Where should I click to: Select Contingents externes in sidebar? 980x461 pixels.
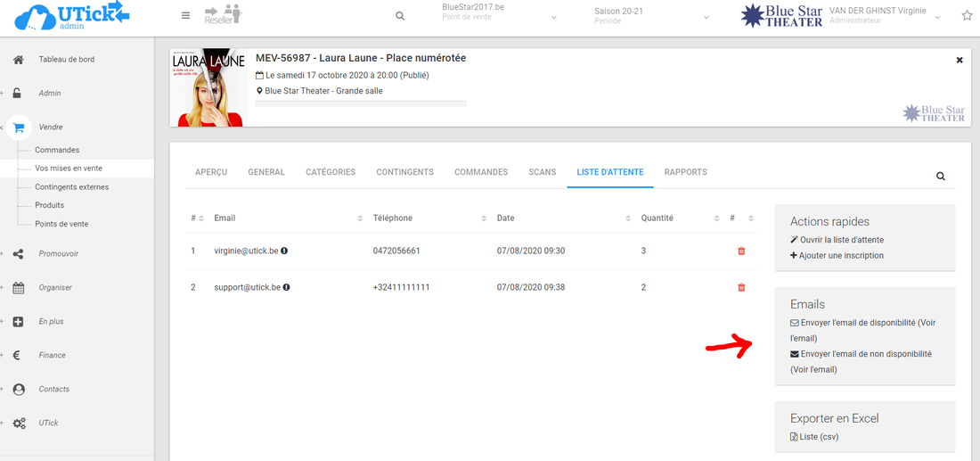(71, 187)
